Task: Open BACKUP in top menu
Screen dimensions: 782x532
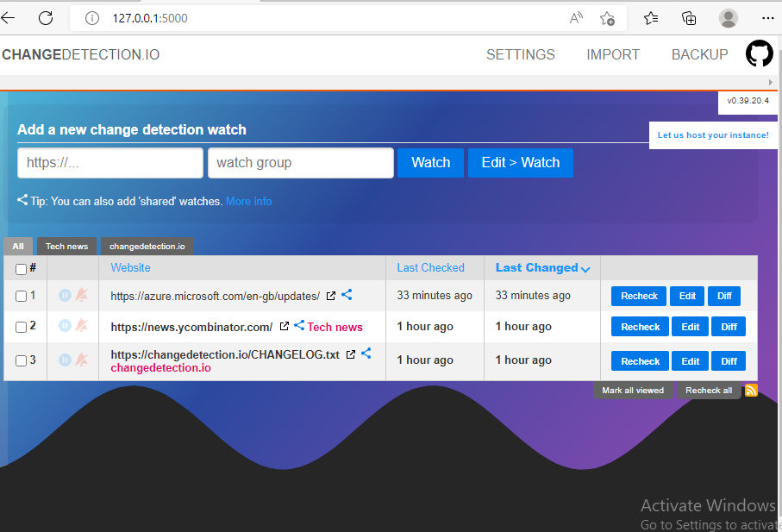Action: point(700,54)
